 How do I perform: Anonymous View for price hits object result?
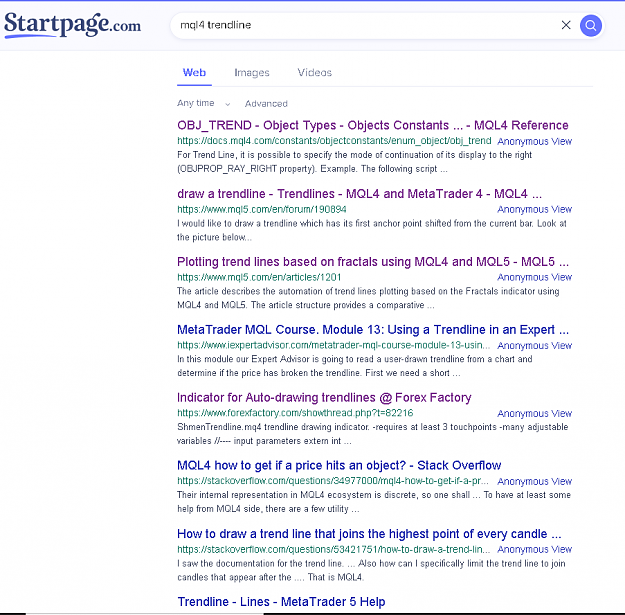click(x=535, y=481)
